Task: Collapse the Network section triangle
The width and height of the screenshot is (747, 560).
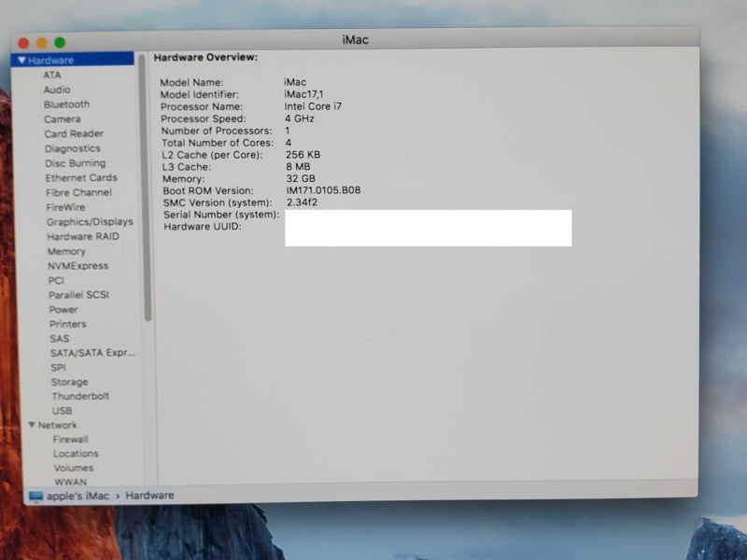Action: [x=32, y=425]
